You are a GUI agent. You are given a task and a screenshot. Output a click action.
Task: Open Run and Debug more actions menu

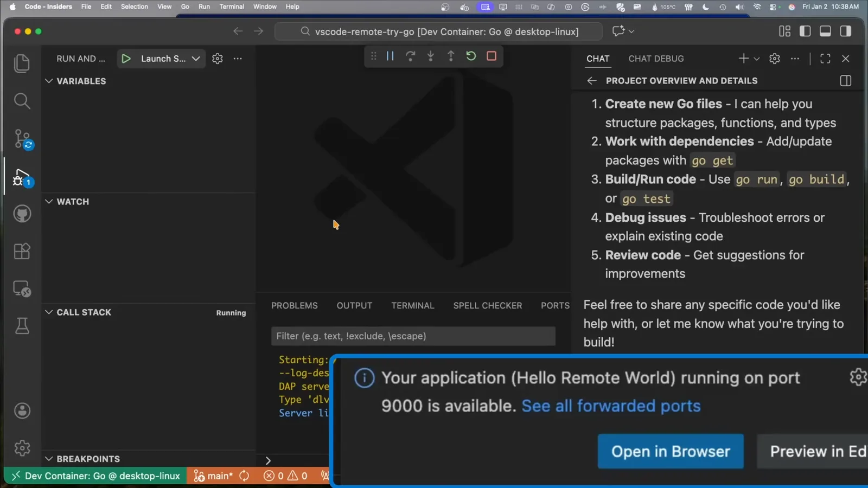click(238, 59)
